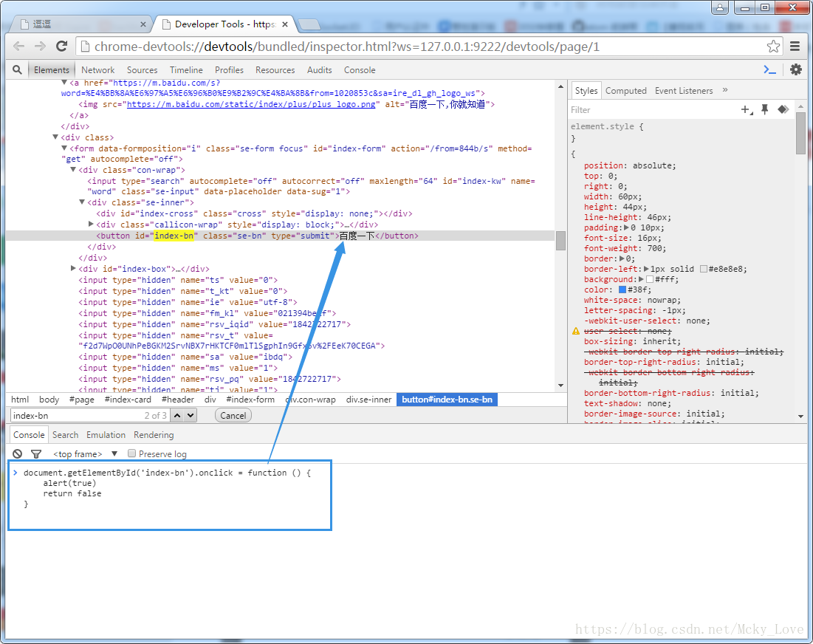The height and width of the screenshot is (644, 813).
Task: Expand the border-left shorthand triangle
Action: tap(647, 269)
